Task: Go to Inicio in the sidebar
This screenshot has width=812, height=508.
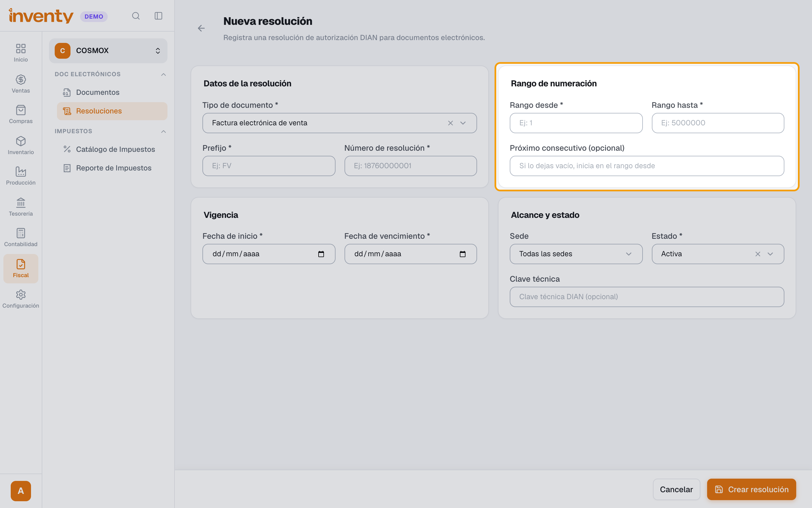Action: coord(21,53)
